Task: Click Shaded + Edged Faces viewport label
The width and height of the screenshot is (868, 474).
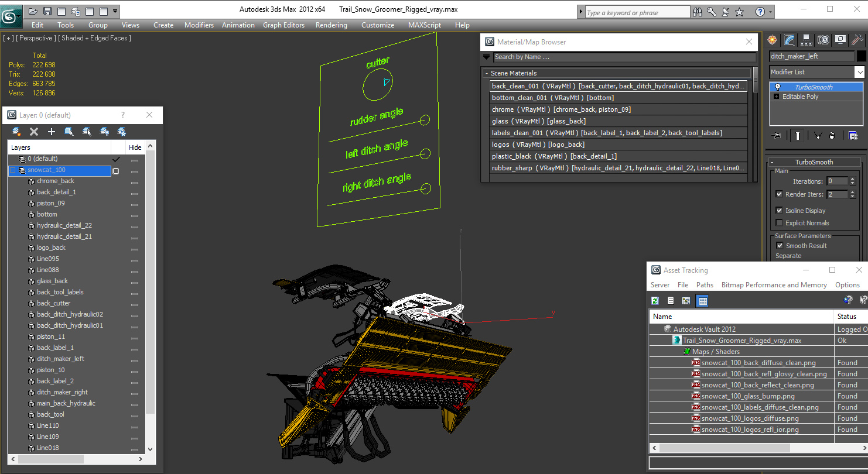Action: (x=94, y=38)
